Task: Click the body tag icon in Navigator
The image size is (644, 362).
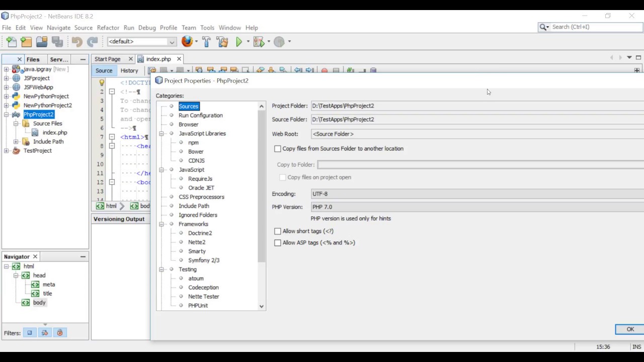Action: click(26, 303)
